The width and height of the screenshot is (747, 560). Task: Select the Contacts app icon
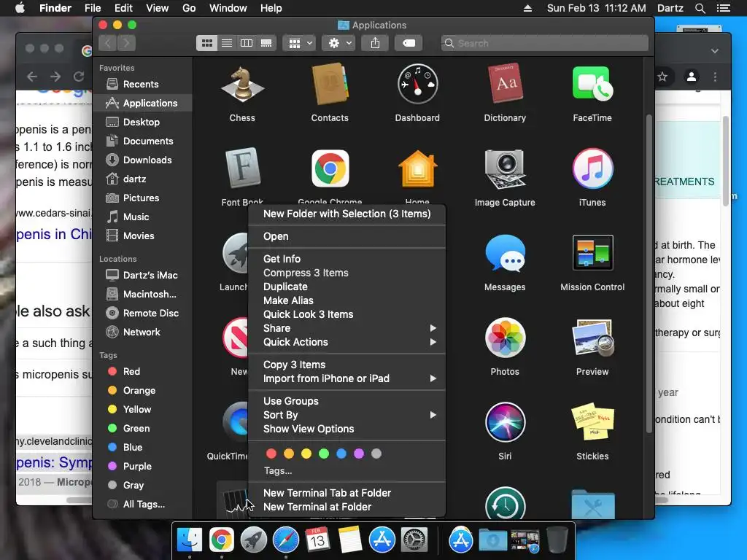[x=330, y=85]
